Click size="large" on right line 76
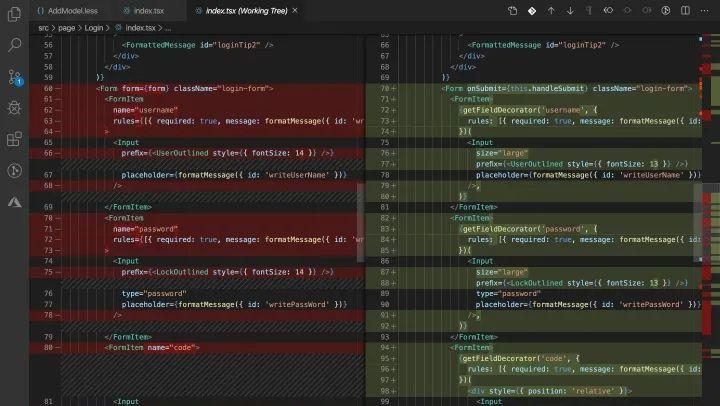 [502, 153]
